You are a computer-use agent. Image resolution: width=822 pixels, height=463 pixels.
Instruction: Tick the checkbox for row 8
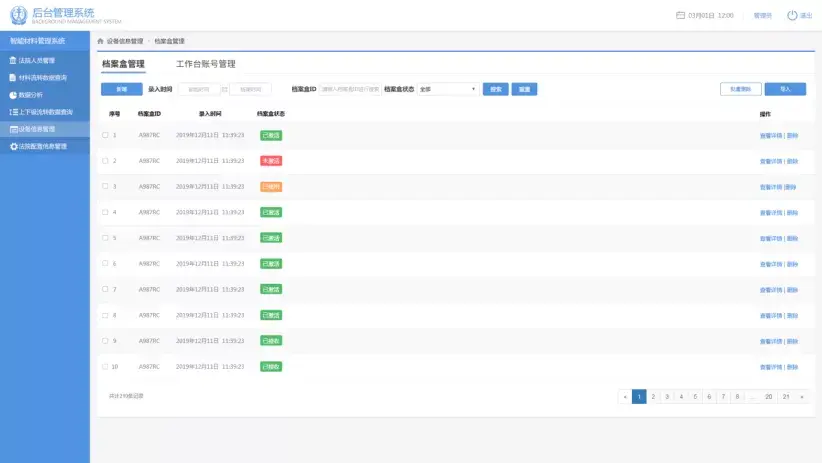(105, 315)
